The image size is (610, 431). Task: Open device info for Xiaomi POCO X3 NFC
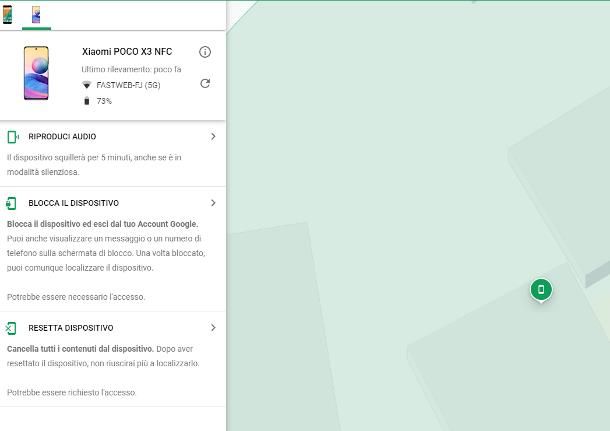click(x=205, y=52)
